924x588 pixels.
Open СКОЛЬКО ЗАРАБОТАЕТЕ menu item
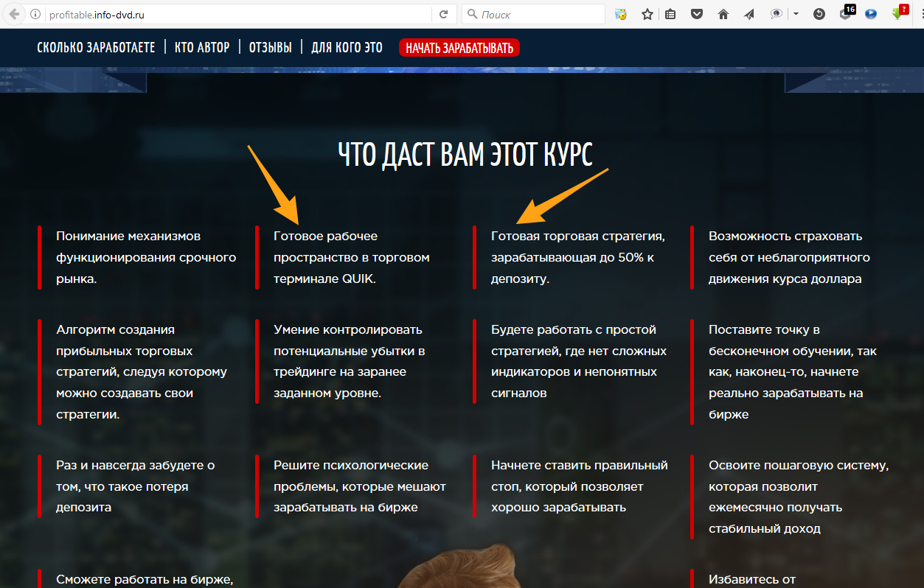96,48
